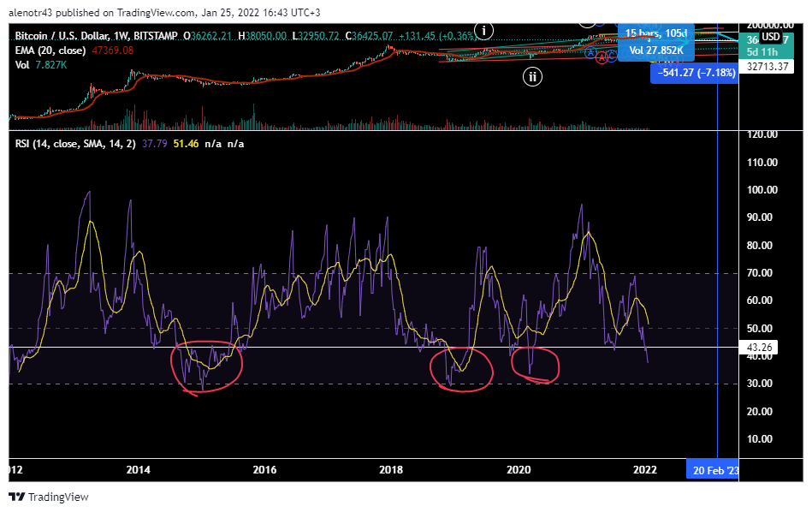Select the circled 'ii' wave label
This screenshot has height=512, width=812.
(x=532, y=77)
